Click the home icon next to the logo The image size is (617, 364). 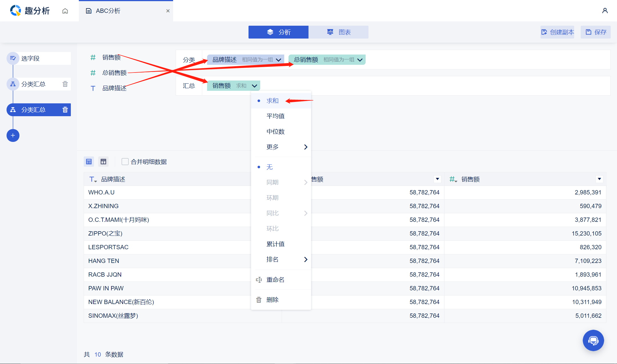(x=65, y=11)
